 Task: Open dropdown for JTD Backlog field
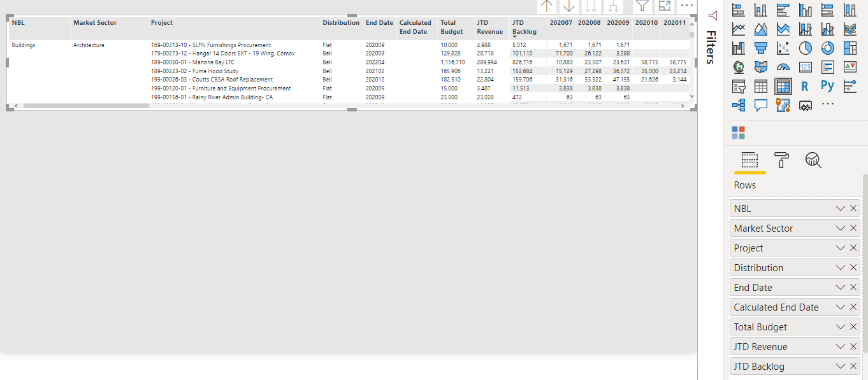[x=841, y=367]
